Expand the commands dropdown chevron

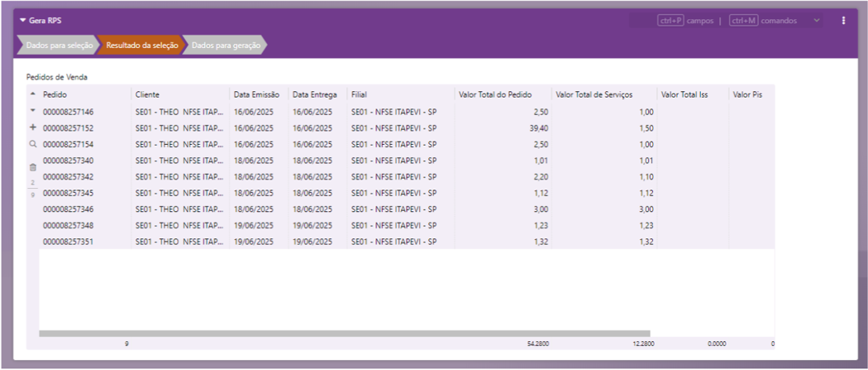point(816,21)
